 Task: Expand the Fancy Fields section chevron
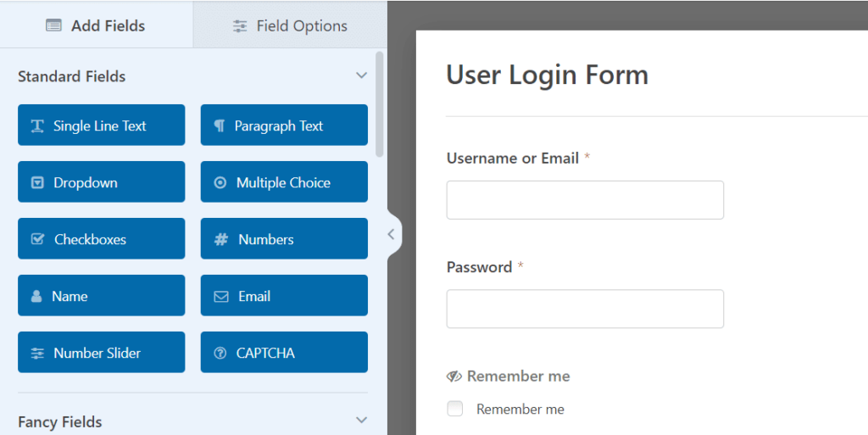[361, 421]
